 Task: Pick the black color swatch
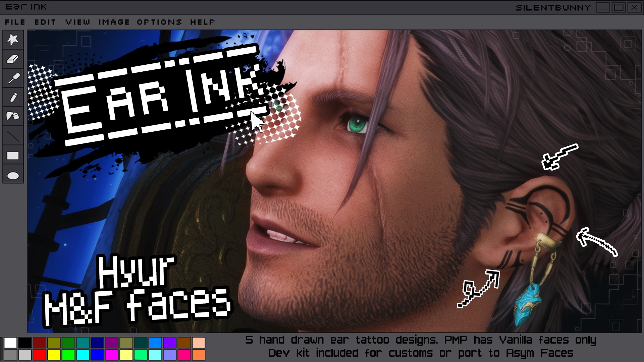coord(25,343)
